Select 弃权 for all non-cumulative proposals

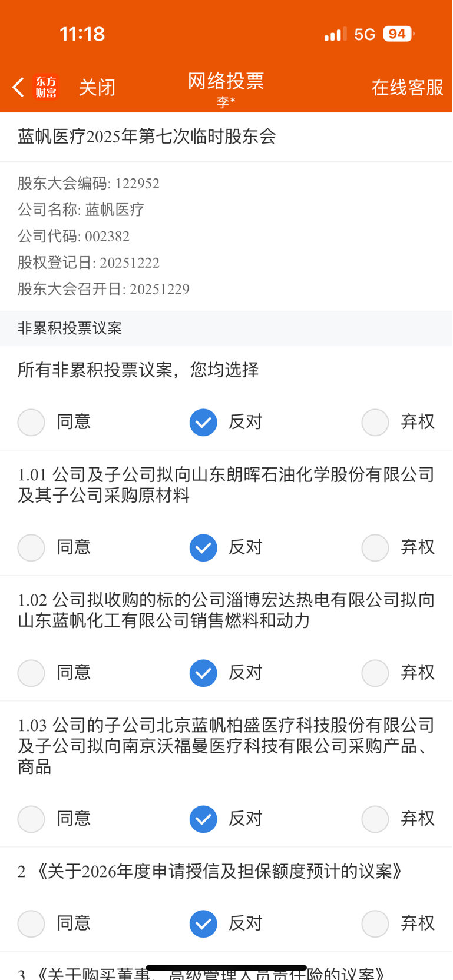[x=375, y=422]
